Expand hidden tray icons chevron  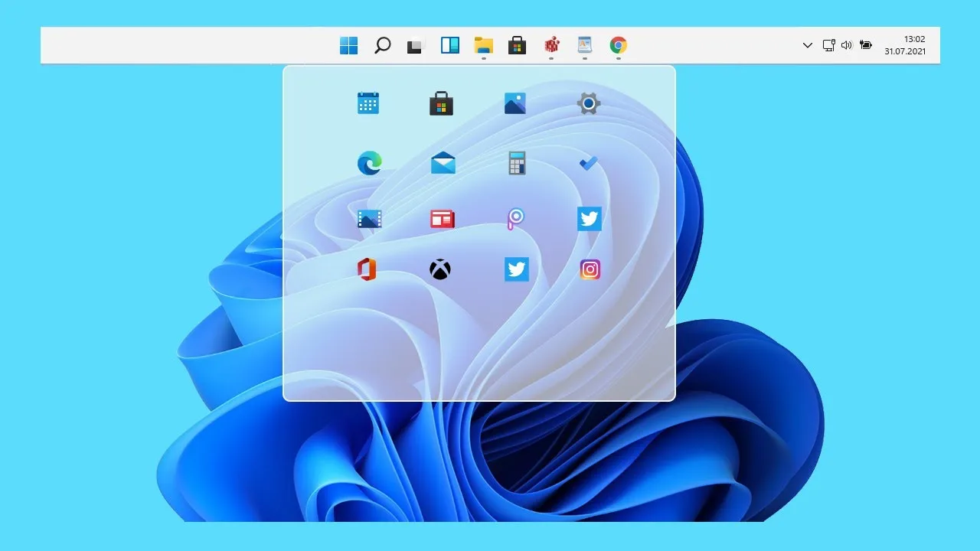coord(807,46)
